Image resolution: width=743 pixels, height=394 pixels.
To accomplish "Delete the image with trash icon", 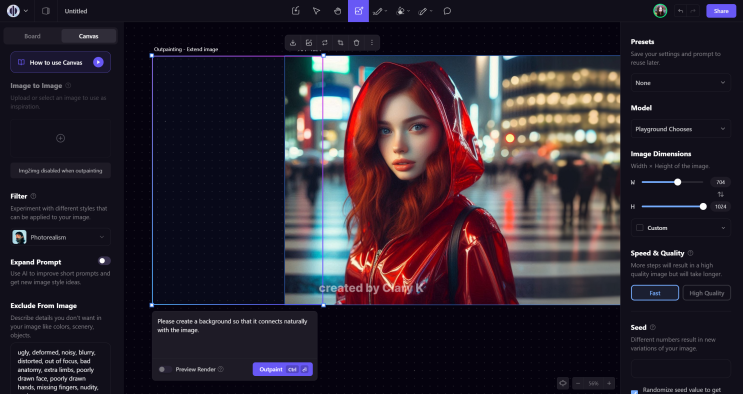I will click(x=356, y=43).
